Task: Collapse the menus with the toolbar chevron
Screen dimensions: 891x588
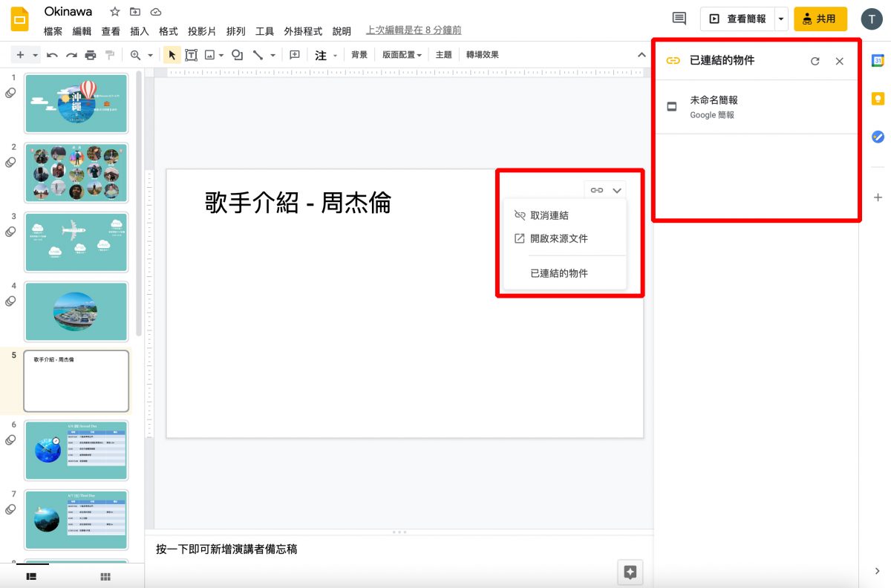Action: pyautogui.click(x=642, y=55)
